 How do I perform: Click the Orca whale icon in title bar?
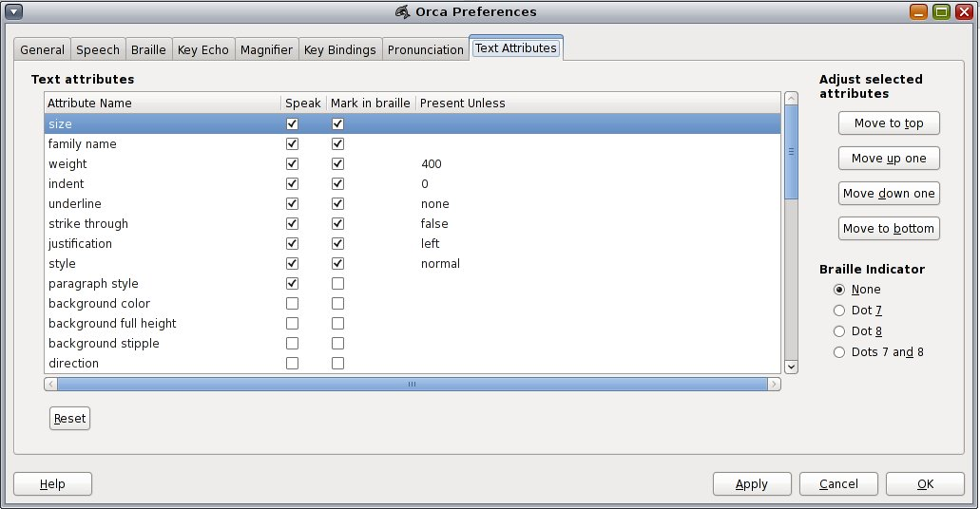[403, 11]
